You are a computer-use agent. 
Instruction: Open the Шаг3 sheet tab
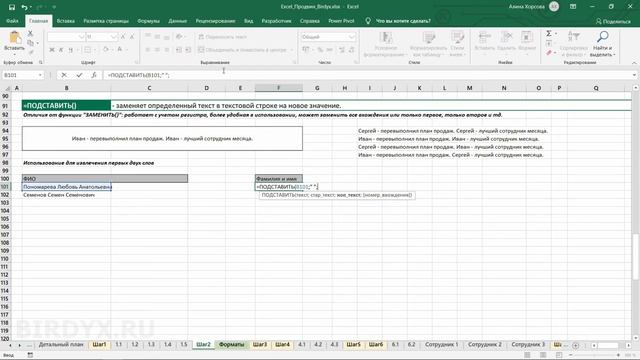click(x=260, y=344)
